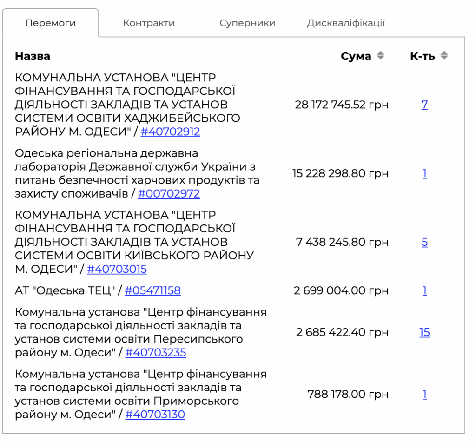476x448 pixels.
Task: Open the 5 wins count link
Action: click(x=424, y=243)
